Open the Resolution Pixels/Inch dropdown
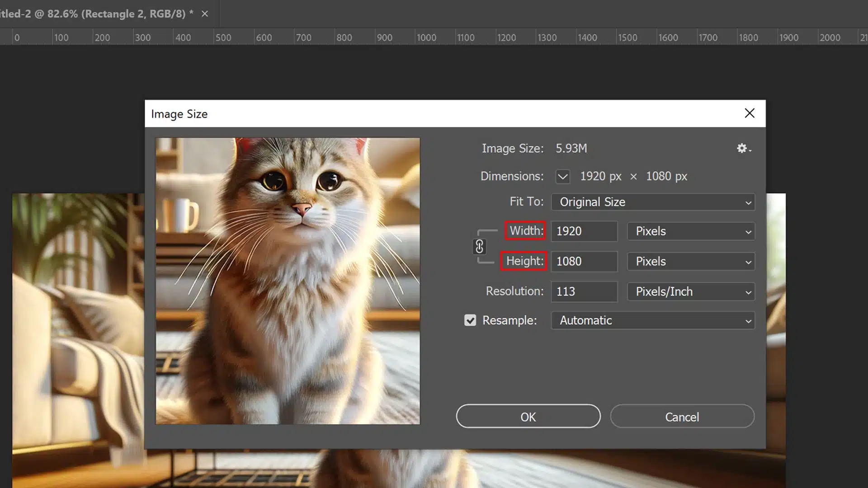Screen dimensions: 868x488 pos(691,292)
